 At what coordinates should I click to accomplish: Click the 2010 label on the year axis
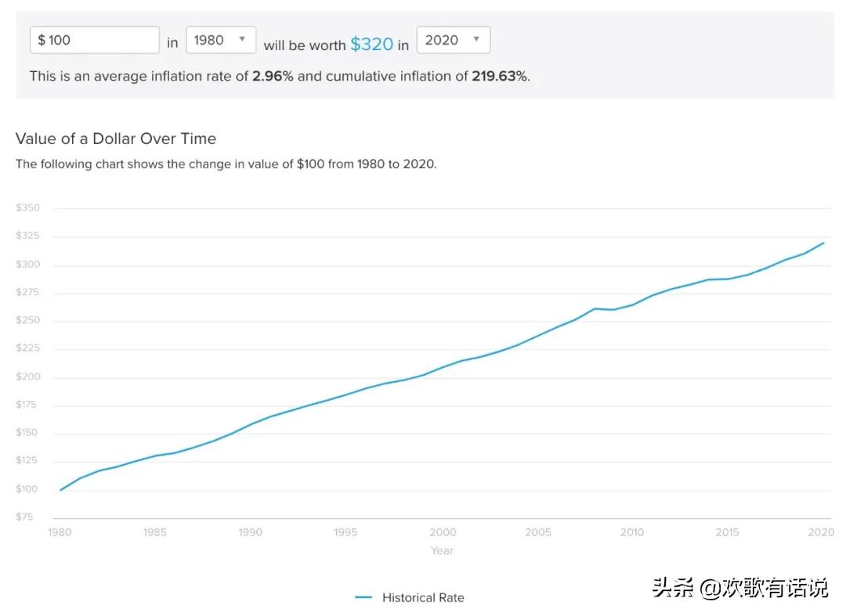click(x=632, y=532)
